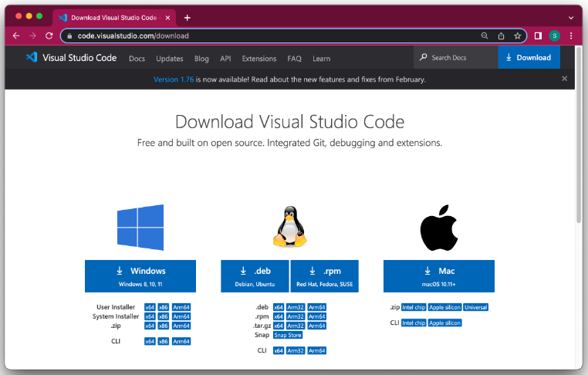Select Linux .rpm x64 link
The image size is (588, 375).
click(279, 316)
